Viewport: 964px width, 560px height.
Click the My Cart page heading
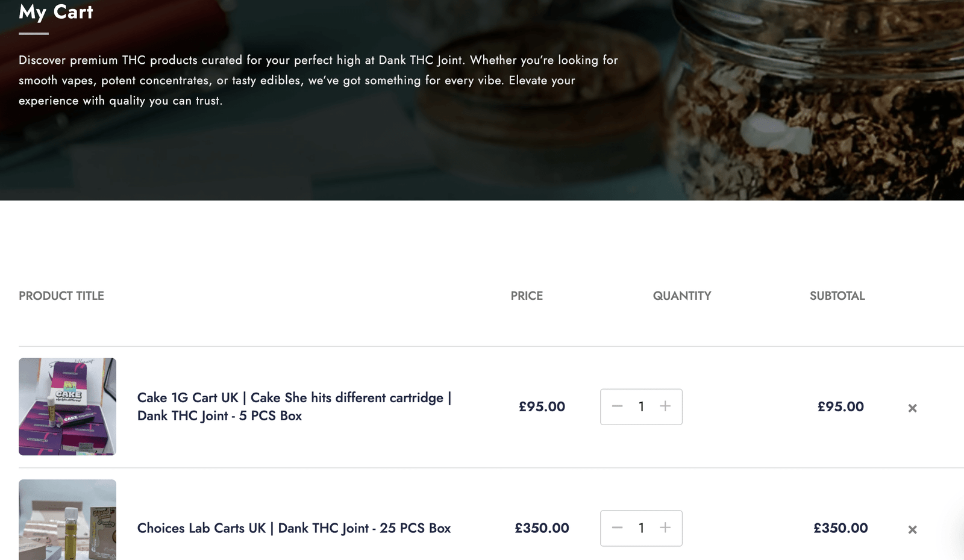pos(56,12)
